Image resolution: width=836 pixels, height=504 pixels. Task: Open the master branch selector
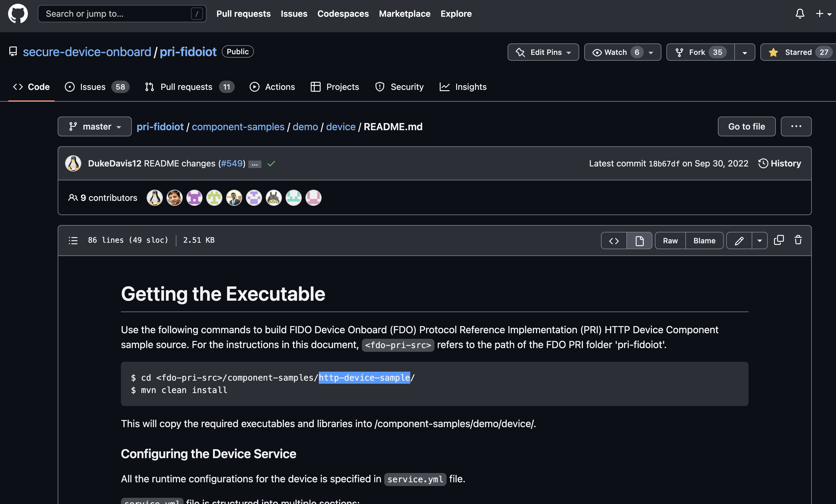(x=94, y=126)
